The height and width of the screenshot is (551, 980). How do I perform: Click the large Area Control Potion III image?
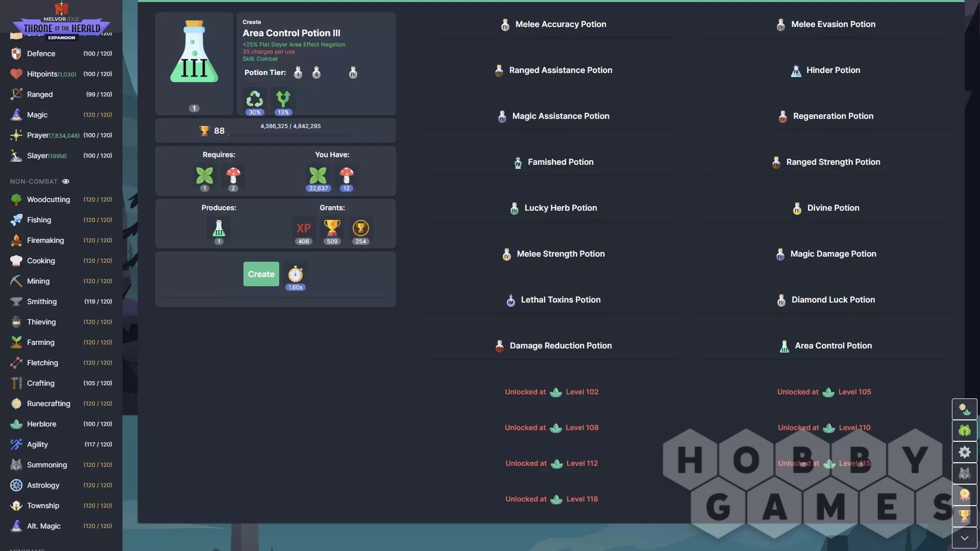pos(194,53)
